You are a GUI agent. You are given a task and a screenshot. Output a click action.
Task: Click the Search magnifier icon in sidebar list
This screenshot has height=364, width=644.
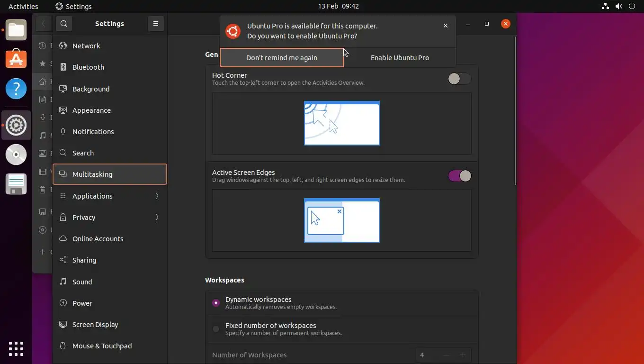click(x=63, y=153)
